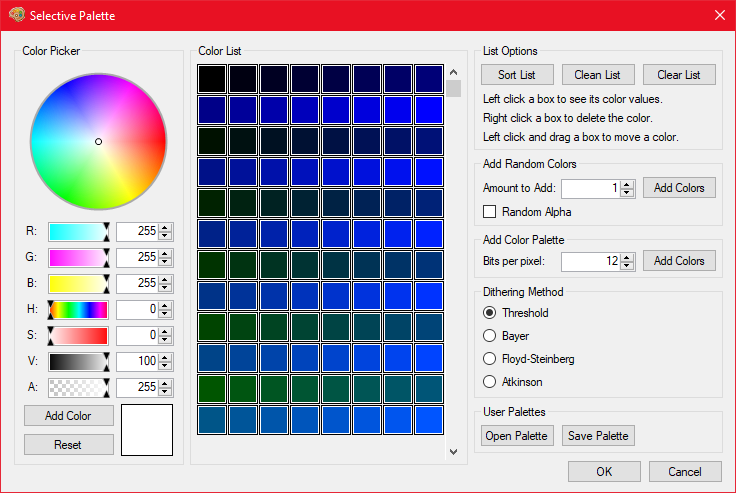Click the Bits per pixel input field
This screenshot has height=493, width=736.
591,262
